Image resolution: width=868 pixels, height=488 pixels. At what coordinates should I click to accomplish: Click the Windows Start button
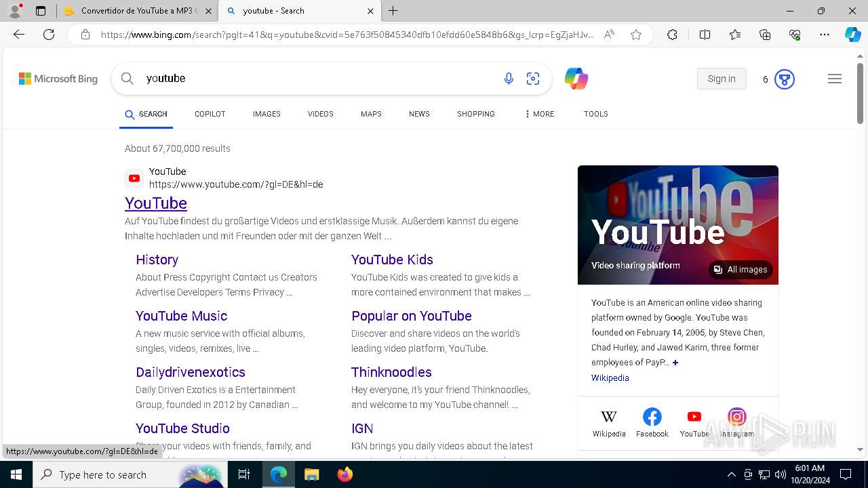[16, 474]
